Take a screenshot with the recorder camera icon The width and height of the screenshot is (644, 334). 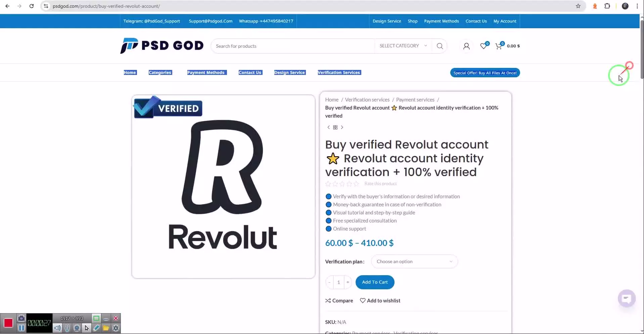[x=21, y=318]
